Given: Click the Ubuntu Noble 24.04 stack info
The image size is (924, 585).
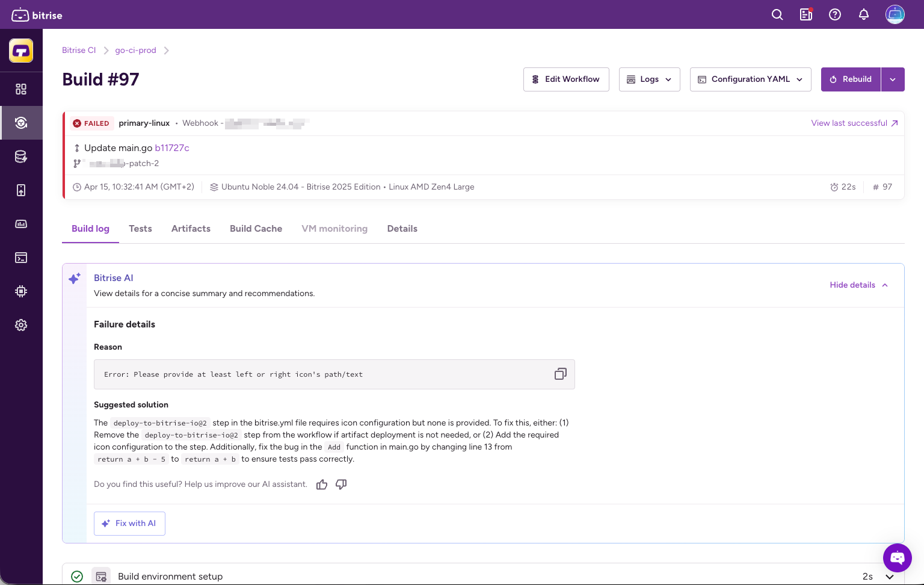Looking at the screenshot, I should click(342, 187).
